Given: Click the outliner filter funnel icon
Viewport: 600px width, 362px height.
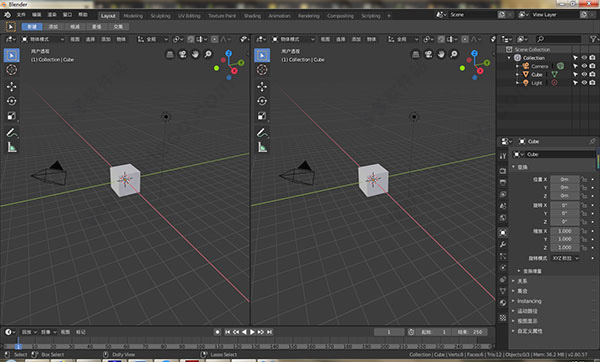Looking at the screenshot, I should (x=593, y=39).
